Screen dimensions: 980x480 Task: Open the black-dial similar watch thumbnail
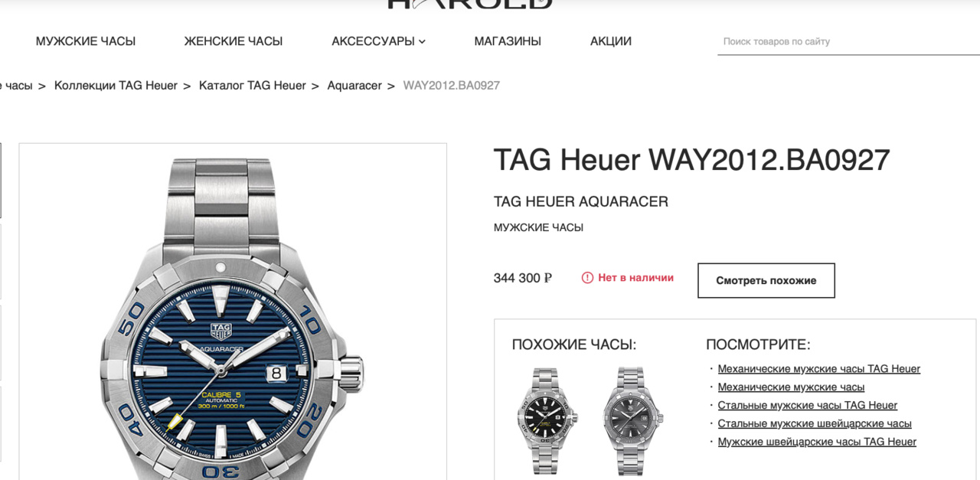546,420
